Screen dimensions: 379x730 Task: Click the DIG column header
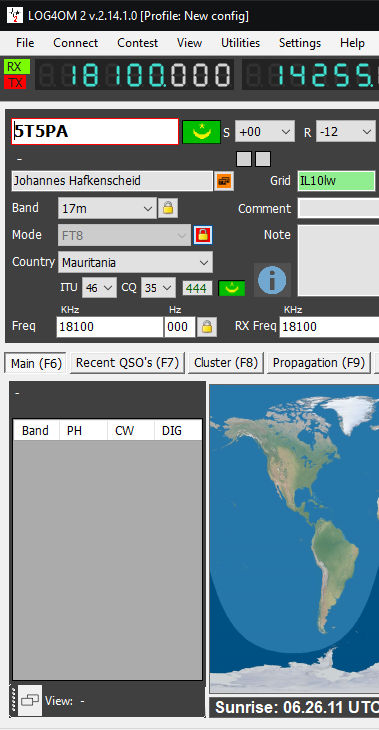(x=179, y=431)
